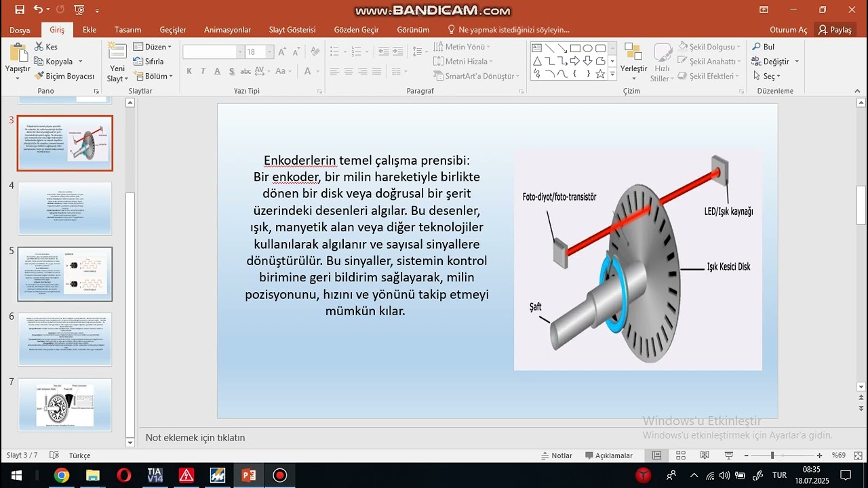
Task: Select slide 5 thumbnail
Action: click(x=65, y=274)
